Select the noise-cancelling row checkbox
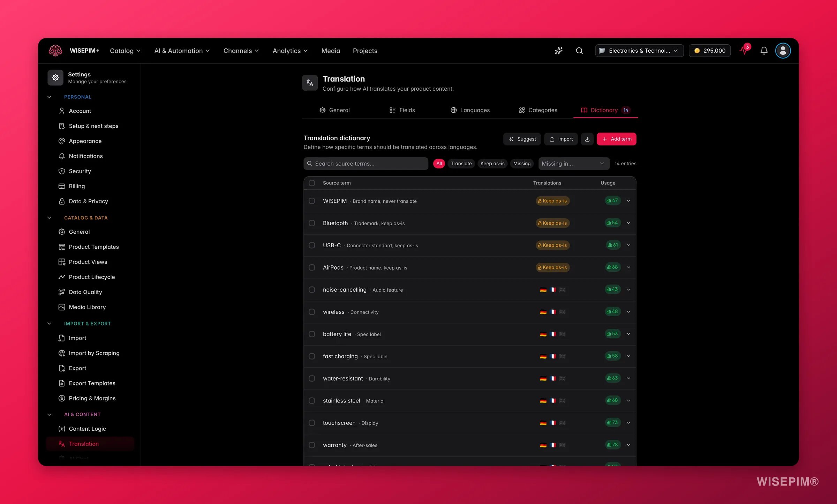This screenshot has height=504, width=837. [312, 290]
